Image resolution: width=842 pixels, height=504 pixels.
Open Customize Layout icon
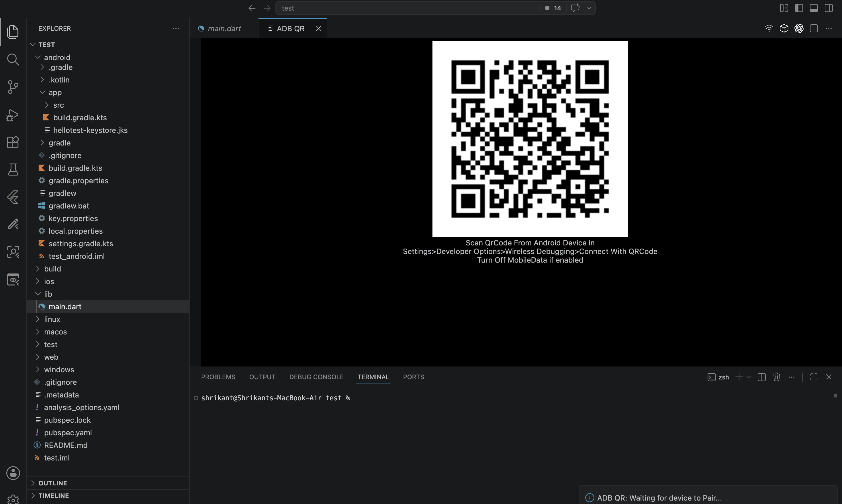coord(784,8)
